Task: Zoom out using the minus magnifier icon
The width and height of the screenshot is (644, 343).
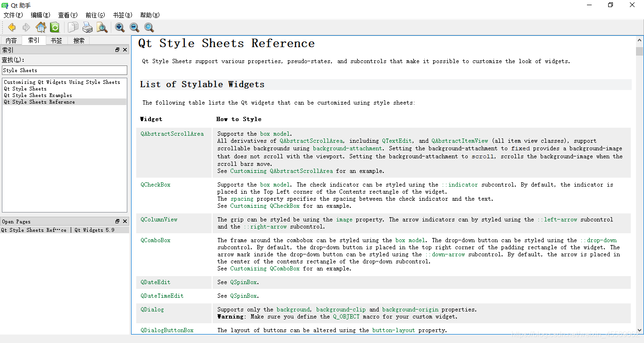Action: [134, 27]
